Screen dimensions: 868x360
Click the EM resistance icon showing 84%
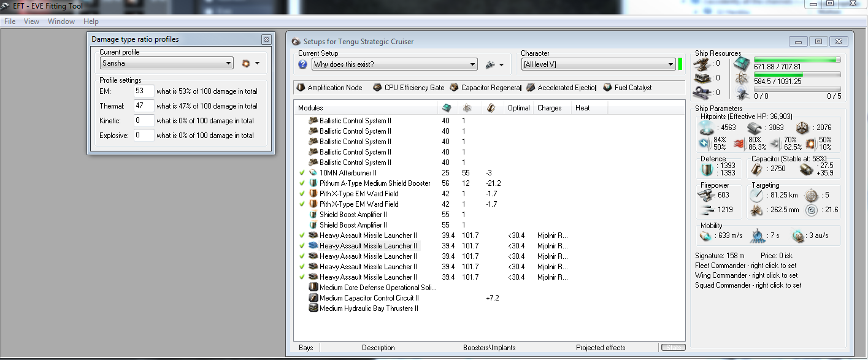point(704,144)
